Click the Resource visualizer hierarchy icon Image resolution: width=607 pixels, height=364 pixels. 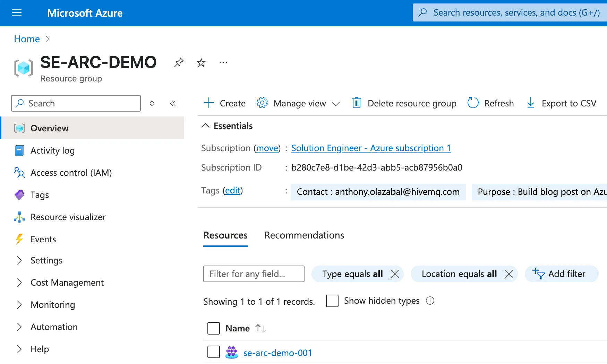click(19, 217)
